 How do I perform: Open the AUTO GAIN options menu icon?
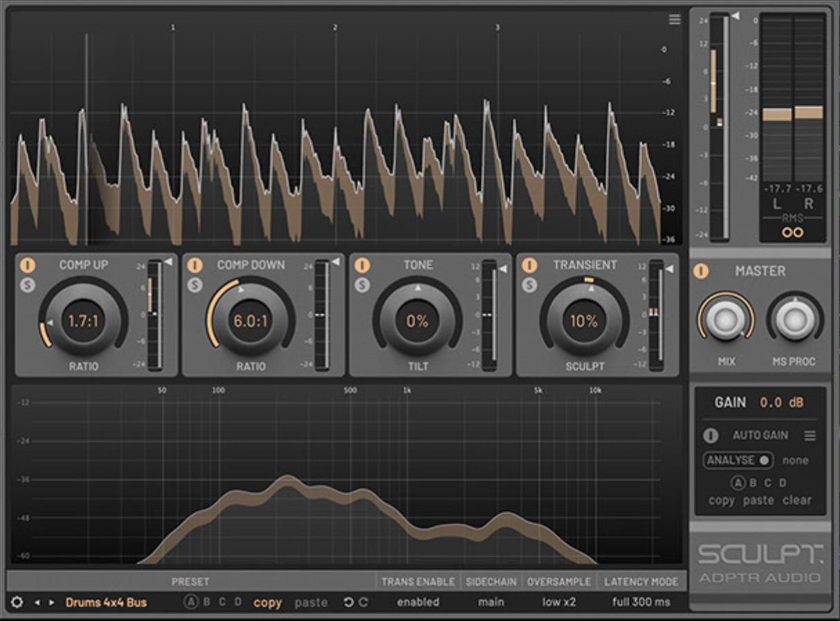[810, 436]
